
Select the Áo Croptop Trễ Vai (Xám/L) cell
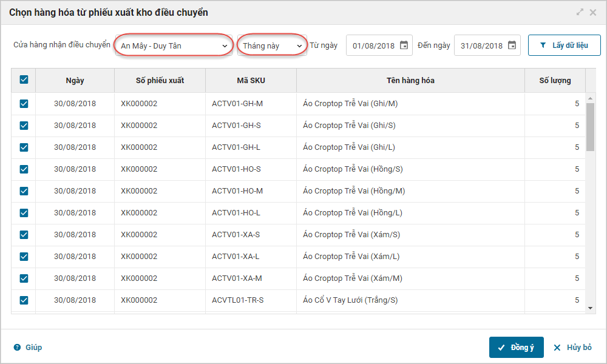[410, 257]
